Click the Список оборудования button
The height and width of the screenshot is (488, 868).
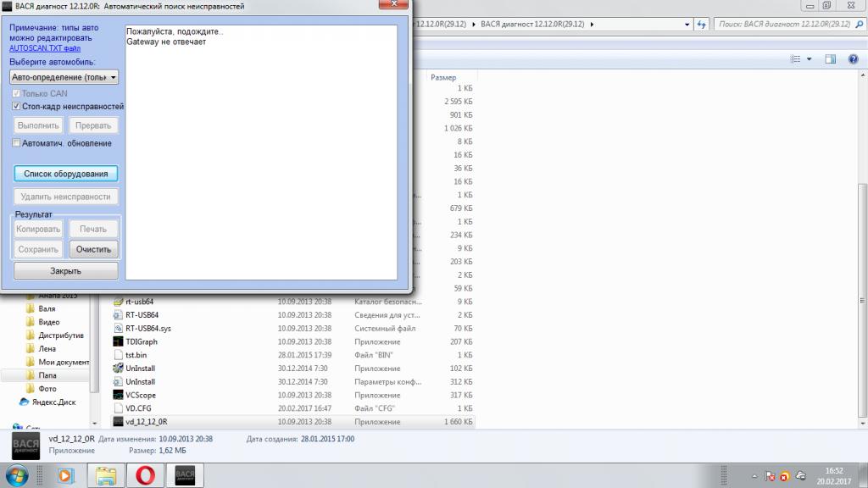[x=66, y=174]
